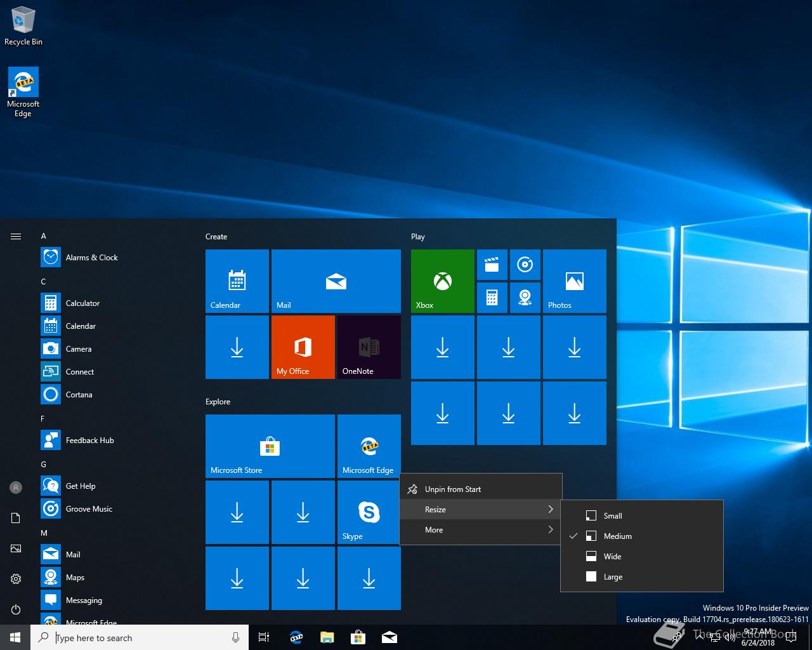This screenshot has width=812, height=650.
Task: Open the Photos tile
Action: coord(575,281)
